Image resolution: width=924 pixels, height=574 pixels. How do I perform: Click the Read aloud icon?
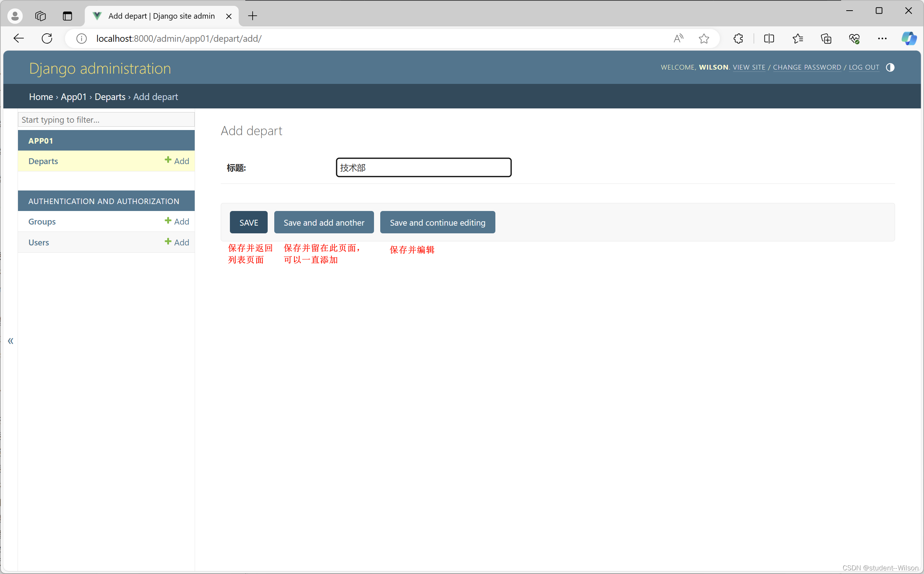point(679,38)
